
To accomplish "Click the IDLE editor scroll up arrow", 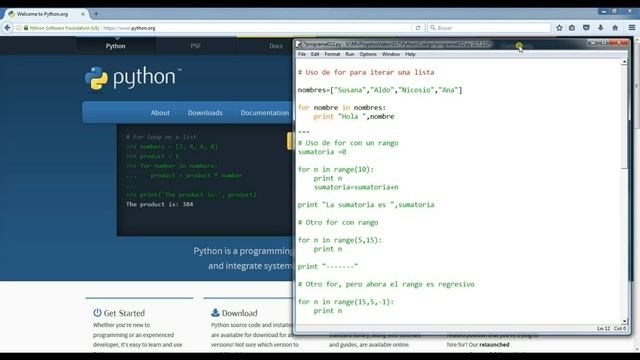I will 624,62.
